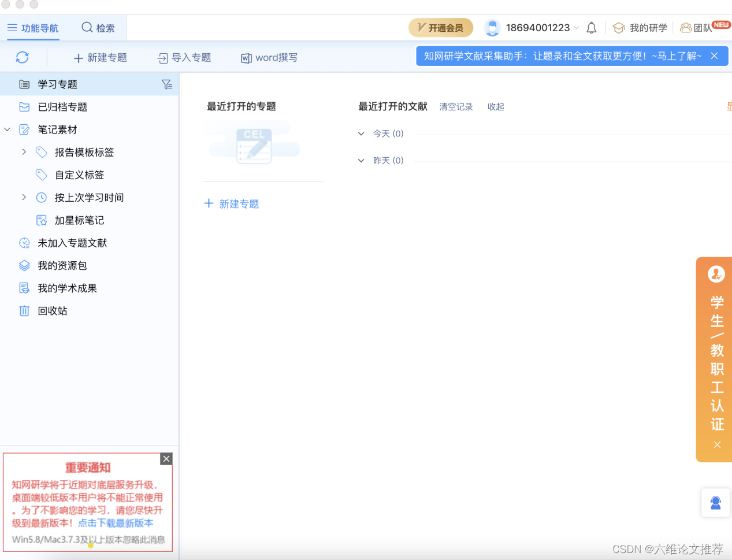
Task: Click 清空记录 link
Action: (x=456, y=107)
